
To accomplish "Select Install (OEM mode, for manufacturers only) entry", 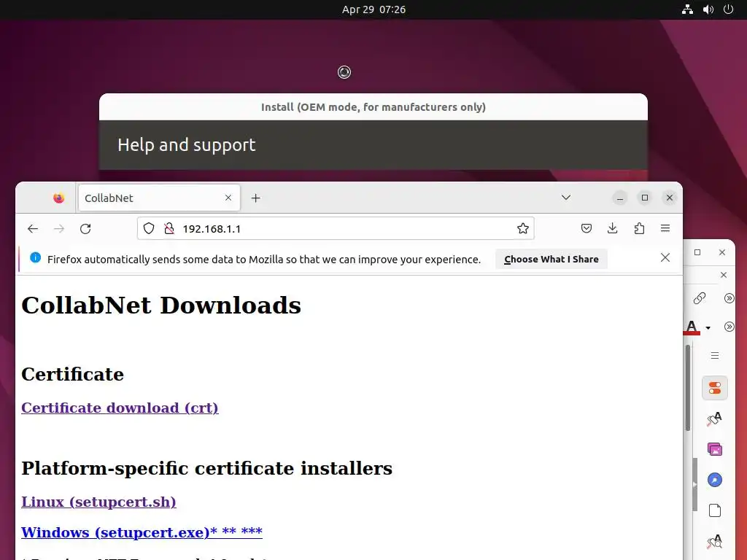I will [373, 107].
